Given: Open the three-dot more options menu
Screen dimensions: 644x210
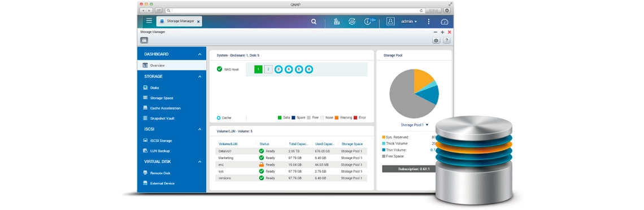Looking at the screenshot, I should (429, 21).
